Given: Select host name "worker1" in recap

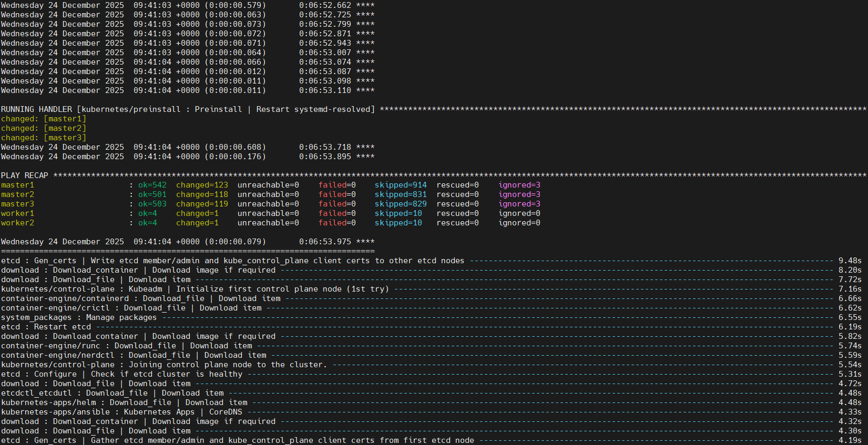Looking at the screenshot, I should (x=17, y=213).
